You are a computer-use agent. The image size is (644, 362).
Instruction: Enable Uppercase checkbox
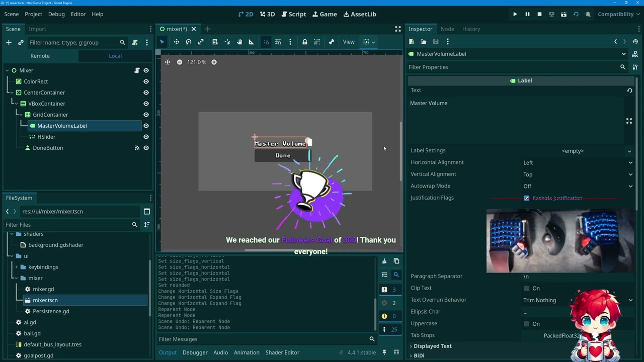pyautogui.click(x=527, y=324)
